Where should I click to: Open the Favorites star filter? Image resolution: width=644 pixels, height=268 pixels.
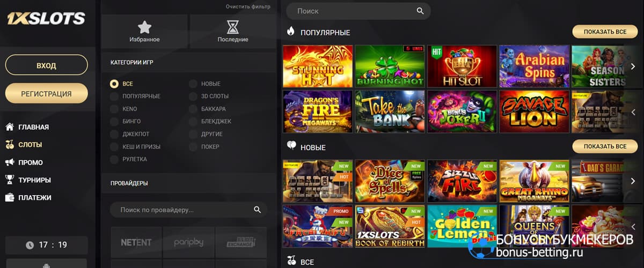click(144, 31)
